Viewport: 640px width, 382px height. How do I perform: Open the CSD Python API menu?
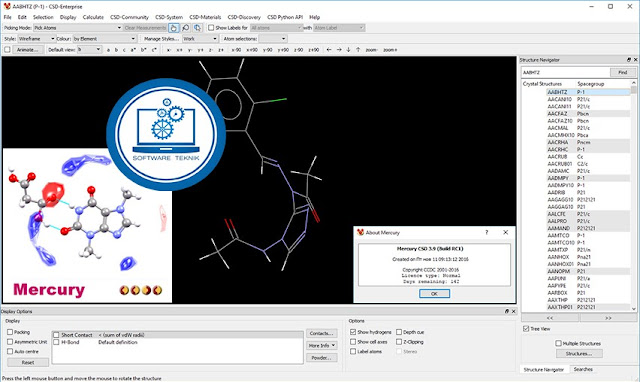[285, 17]
